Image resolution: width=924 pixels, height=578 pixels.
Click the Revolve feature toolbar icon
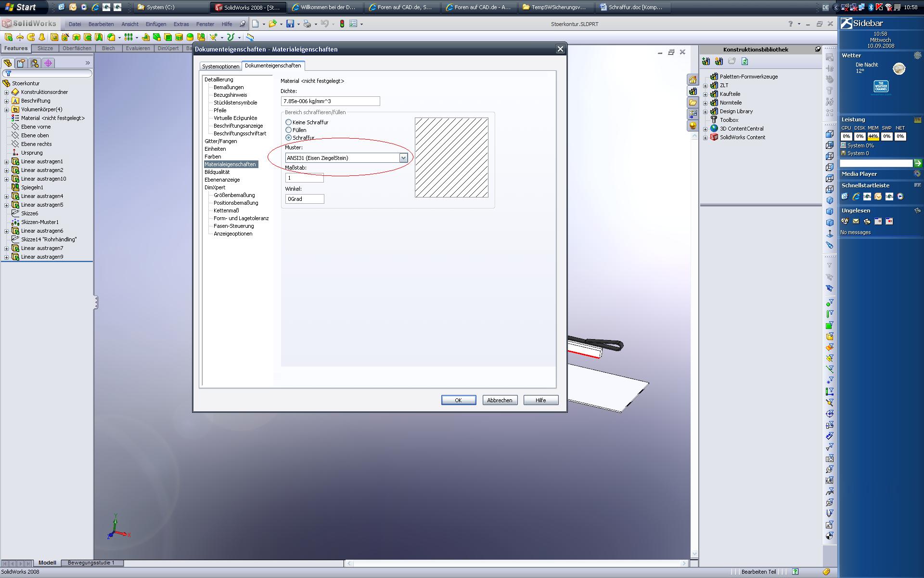(20, 37)
